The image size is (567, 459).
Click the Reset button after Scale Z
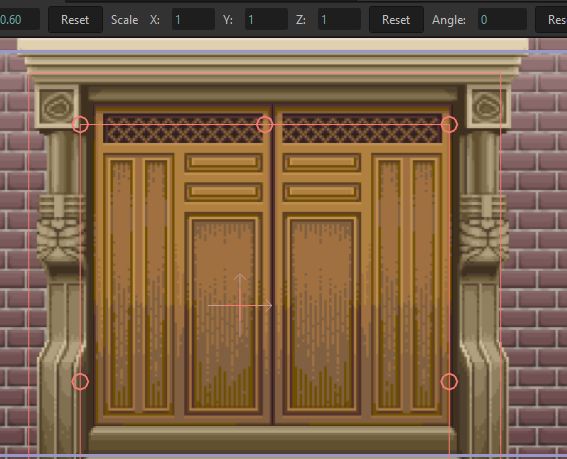click(x=396, y=20)
